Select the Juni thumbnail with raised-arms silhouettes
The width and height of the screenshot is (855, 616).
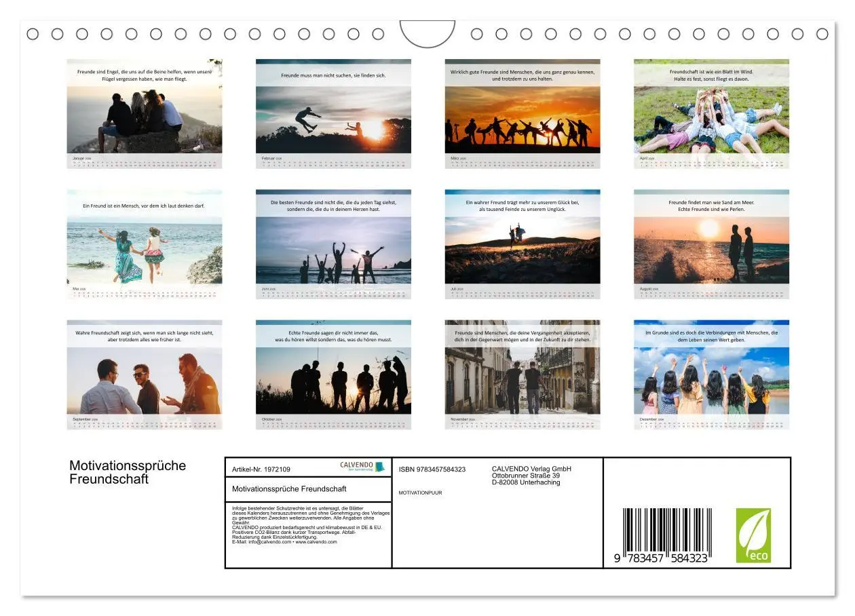(x=333, y=244)
